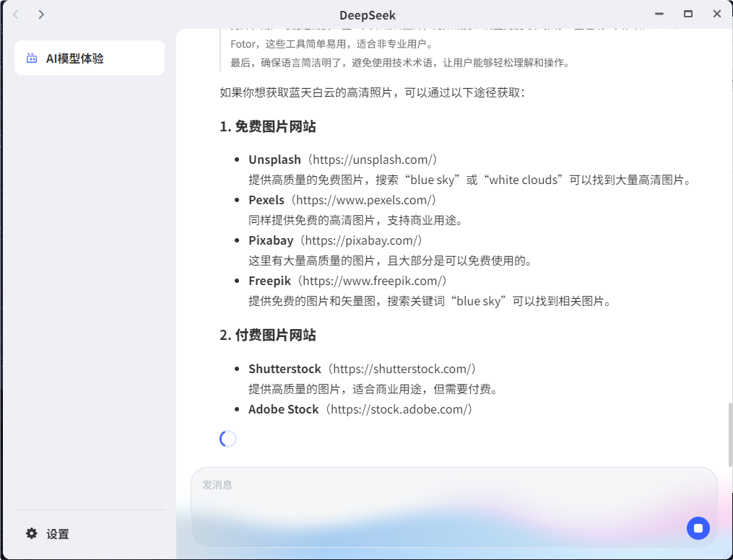Click the settings gear icon
Screen dimensions: 733x560
(31, 533)
